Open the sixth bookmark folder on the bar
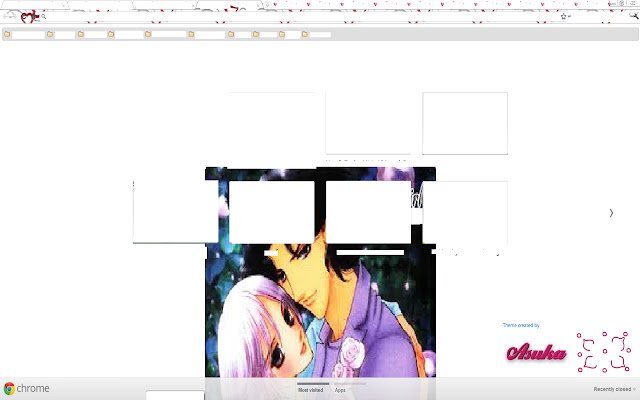The height and width of the screenshot is (400, 640). (207, 34)
